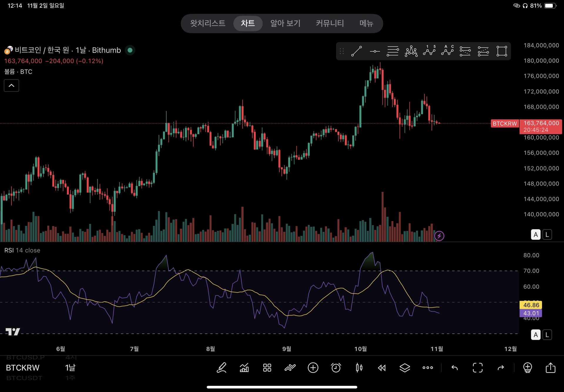Toggle auto scale on the RSI pane
The width and height of the screenshot is (564, 392).
[536, 335]
